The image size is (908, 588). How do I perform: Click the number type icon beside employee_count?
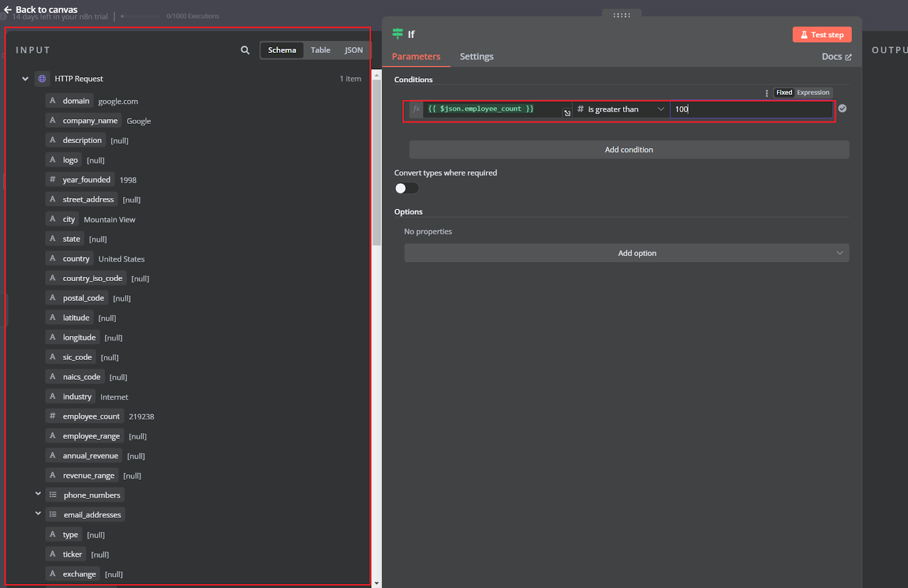click(53, 416)
